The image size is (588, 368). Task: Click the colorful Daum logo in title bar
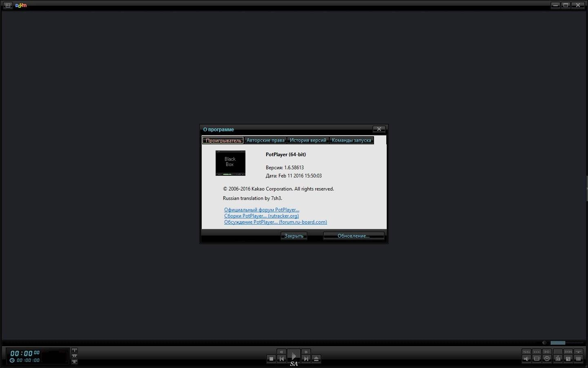21,5
